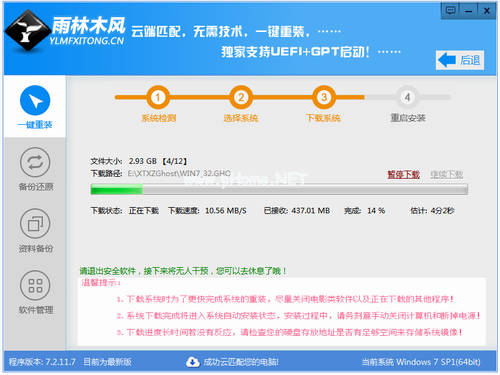
Task: Click the 程序版本 7.2.11.7 status text
Action: (x=42, y=362)
